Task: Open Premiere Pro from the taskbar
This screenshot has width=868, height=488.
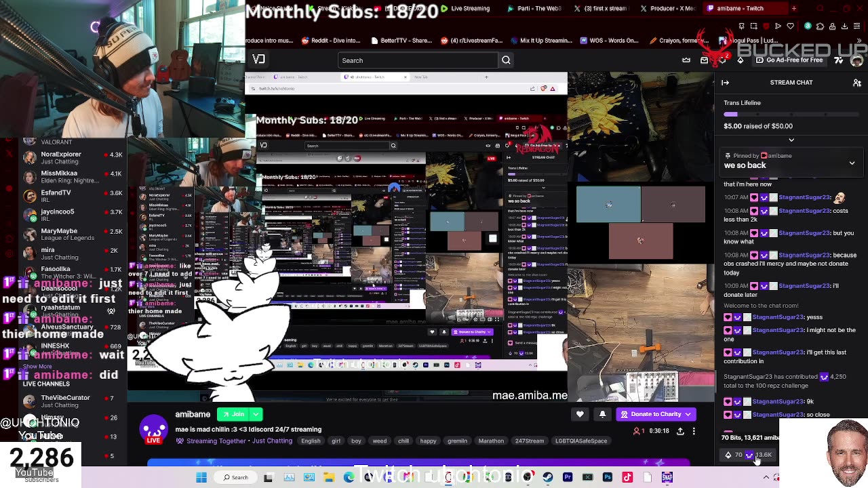Action: [568, 477]
